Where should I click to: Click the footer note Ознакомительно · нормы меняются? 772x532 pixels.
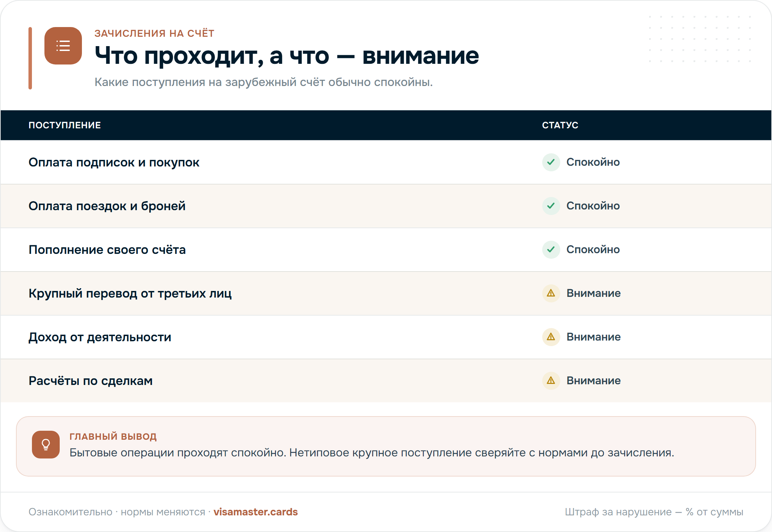pyautogui.click(x=117, y=512)
